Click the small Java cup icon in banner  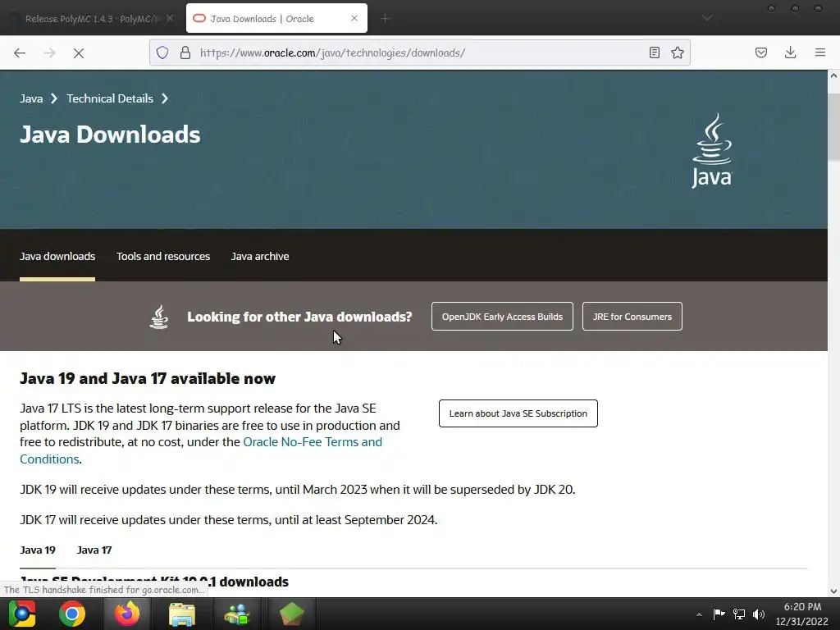click(159, 317)
